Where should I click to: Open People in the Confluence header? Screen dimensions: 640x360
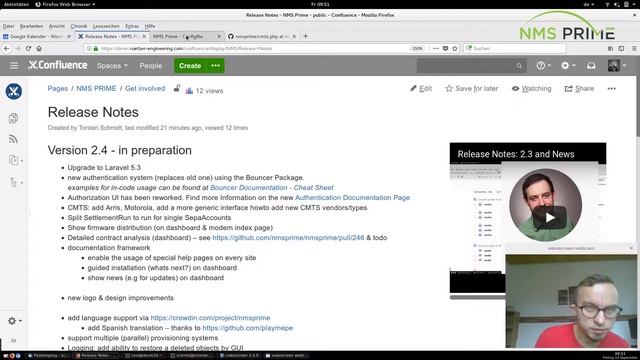pyautogui.click(x=151, y=66)
